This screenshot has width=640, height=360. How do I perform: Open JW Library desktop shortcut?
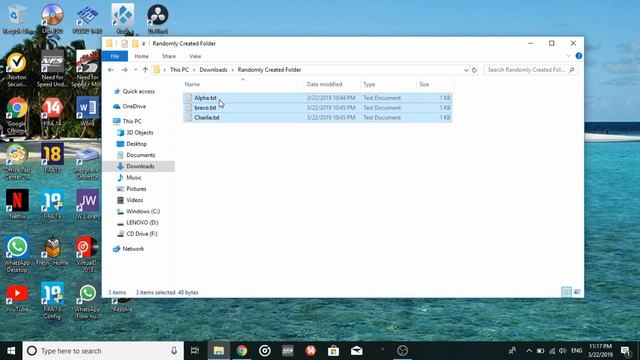[87, 204]
